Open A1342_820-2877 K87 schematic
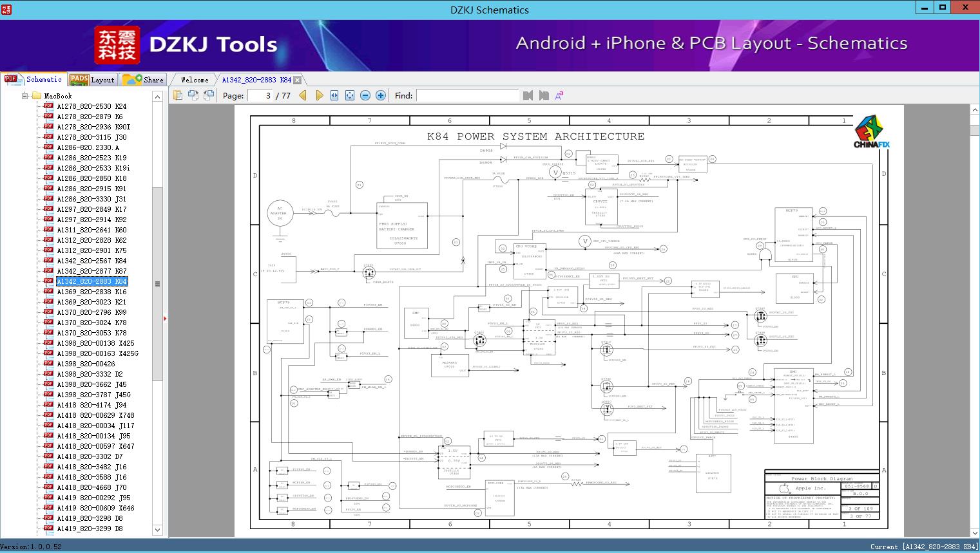Image resolution: width=980 pixels, height=553 pixels. pos(91,271)
